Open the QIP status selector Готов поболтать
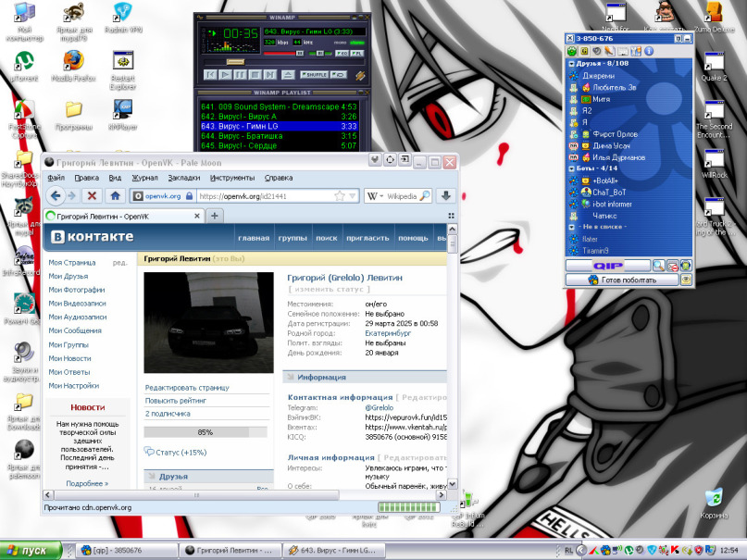 point(622,280)
